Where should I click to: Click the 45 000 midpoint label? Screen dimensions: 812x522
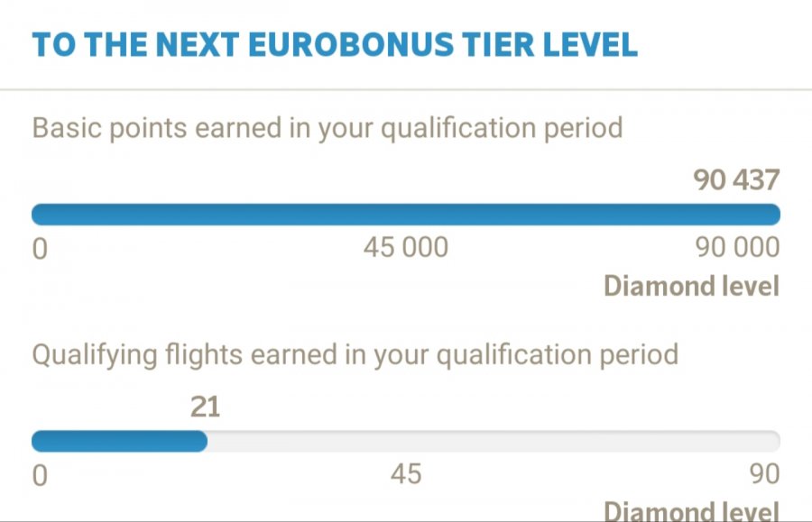406,247
